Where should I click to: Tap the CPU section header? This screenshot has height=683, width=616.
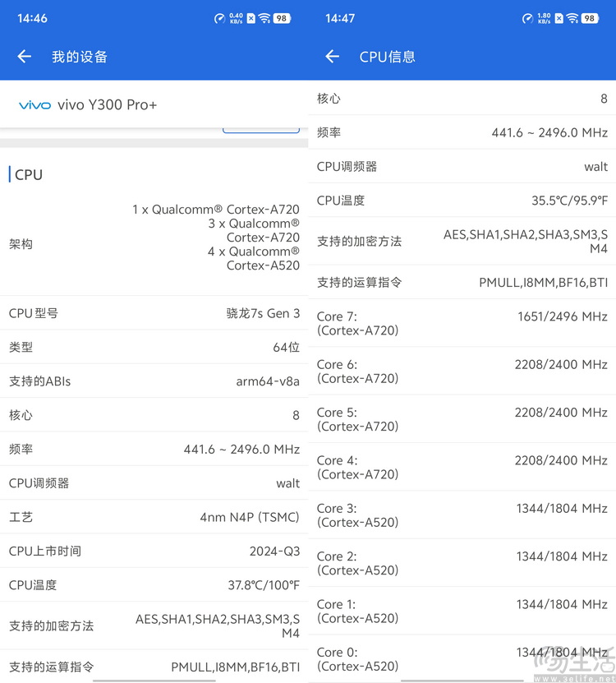(x=29, y=175)
